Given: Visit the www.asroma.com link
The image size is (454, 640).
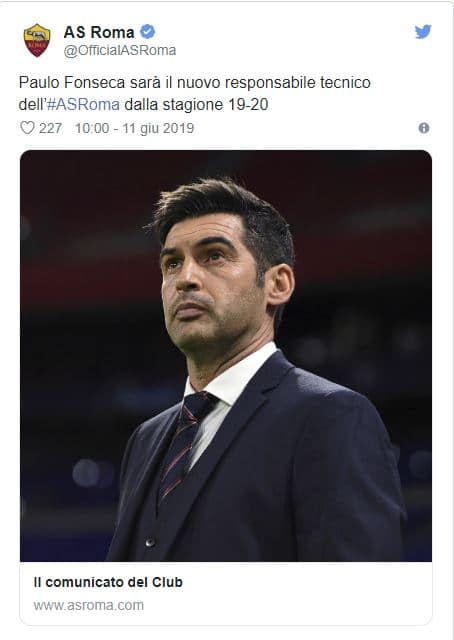Looking at the screenshot, I should tap(89, 605).
